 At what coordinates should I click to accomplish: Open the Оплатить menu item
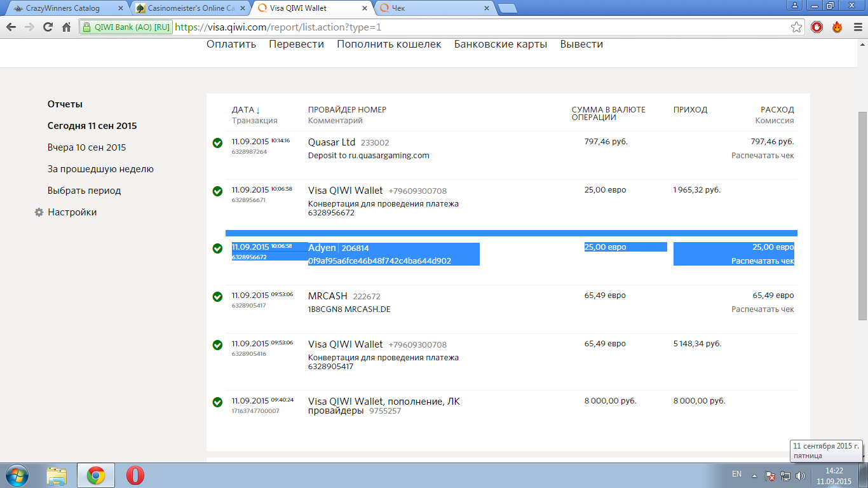(x=231, y=44)
